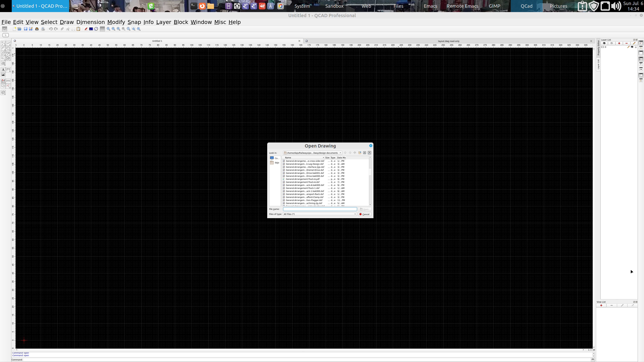644x362 pixels.
Task: Select the Line drawing tool
Action: 8,43
